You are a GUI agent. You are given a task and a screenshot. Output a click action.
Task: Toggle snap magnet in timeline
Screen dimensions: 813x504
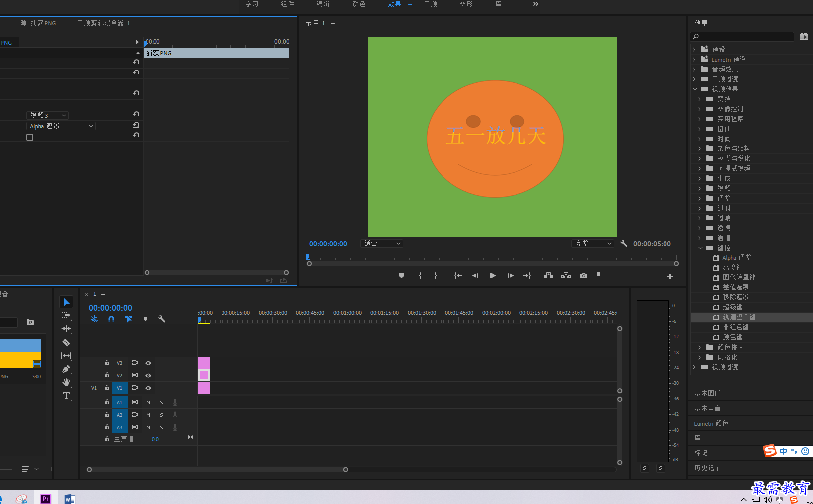pyautogui.click(x=111, y=319)
